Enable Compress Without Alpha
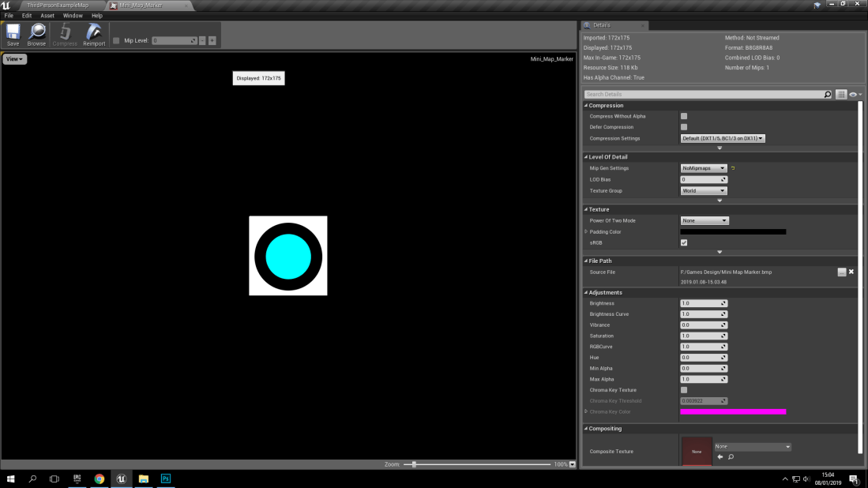 point(683,116)
